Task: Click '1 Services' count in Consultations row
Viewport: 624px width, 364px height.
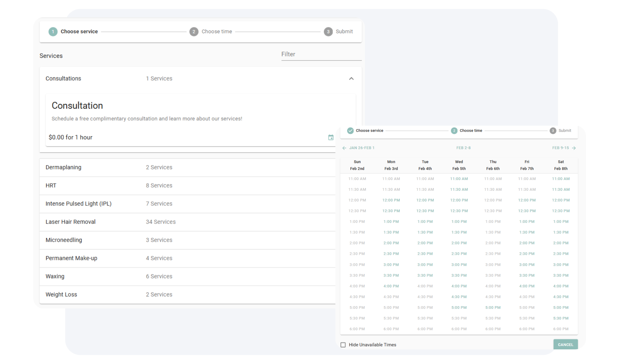Action: click(159, 79)
